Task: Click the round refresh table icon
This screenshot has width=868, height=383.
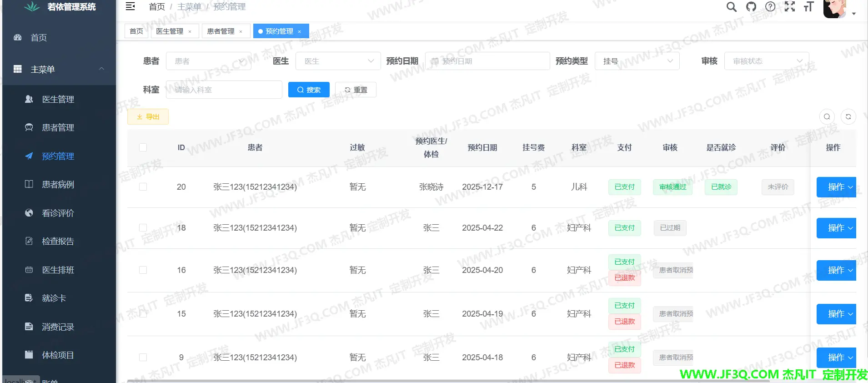Action: click(x=848, y=117)
